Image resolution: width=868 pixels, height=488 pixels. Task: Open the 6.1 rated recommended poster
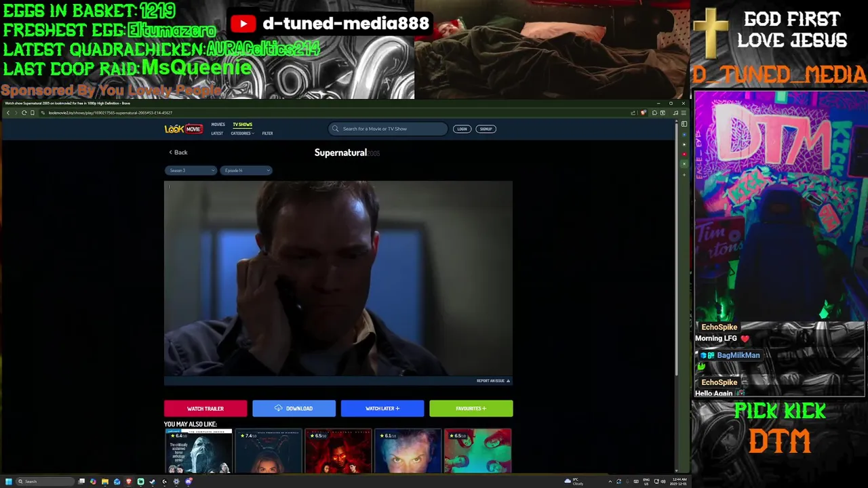[x=408, y=451]
